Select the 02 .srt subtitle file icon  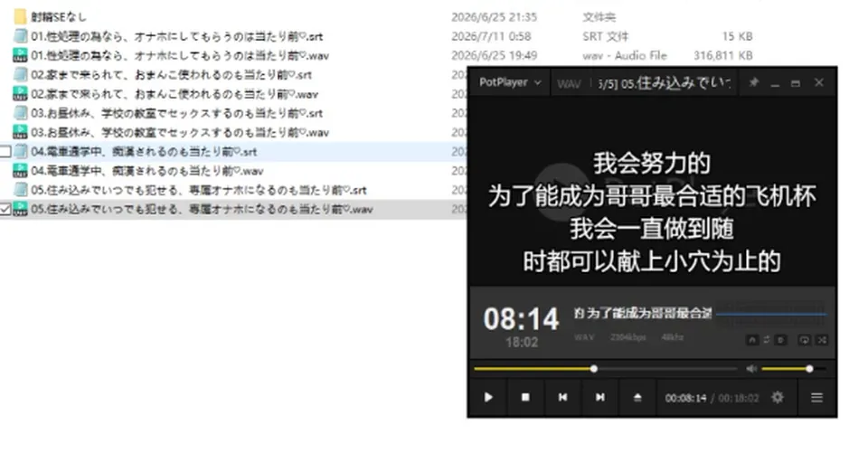[20, 74]
